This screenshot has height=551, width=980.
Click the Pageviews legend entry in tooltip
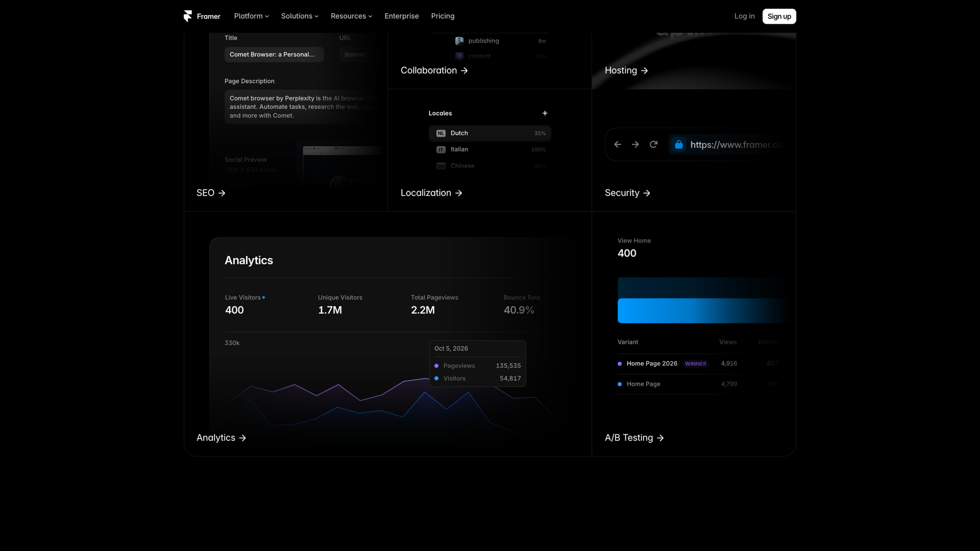[x=477, y=366]
